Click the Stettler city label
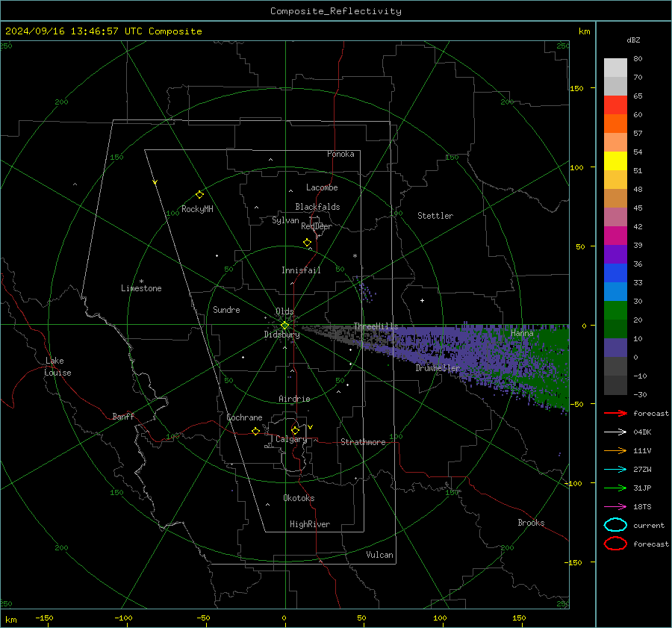 pyautogui.click(x=435, y=216)
